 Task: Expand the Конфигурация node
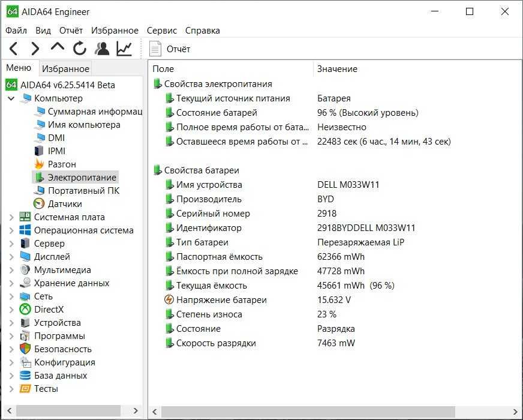(x=11, y=362)
